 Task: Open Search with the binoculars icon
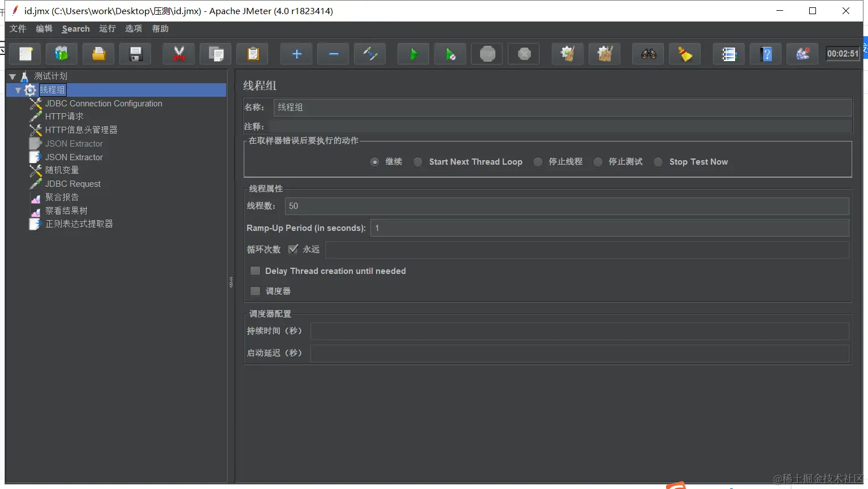point(648,54)
